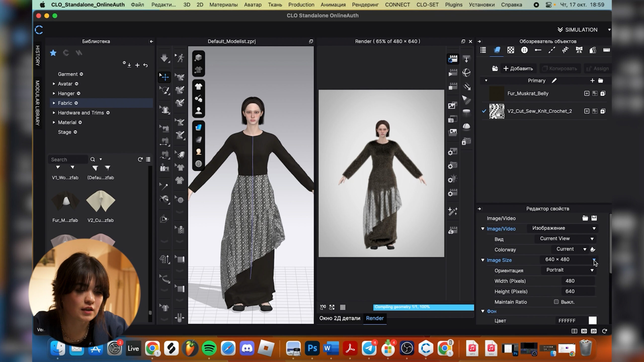The height and width of the screenshot is (362, 644).
Task: Enable the Maintain Ratio checkbox
Action: tap(556, 302)
